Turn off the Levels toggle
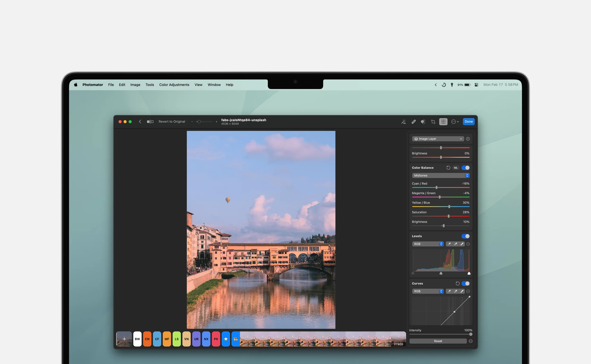This screenshot has height=364, width=591. coord(465,236)
